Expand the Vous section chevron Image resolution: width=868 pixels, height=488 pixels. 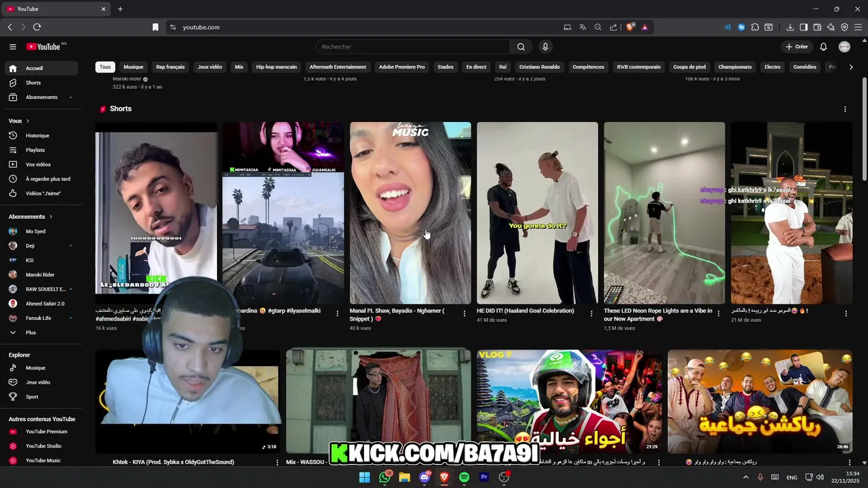[28, 121]
